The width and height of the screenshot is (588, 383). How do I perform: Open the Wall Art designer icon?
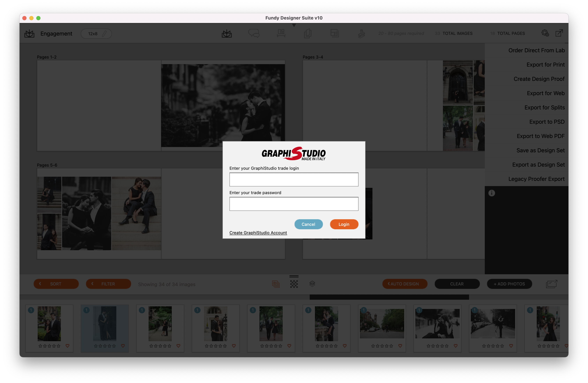[x=281, y=33]
